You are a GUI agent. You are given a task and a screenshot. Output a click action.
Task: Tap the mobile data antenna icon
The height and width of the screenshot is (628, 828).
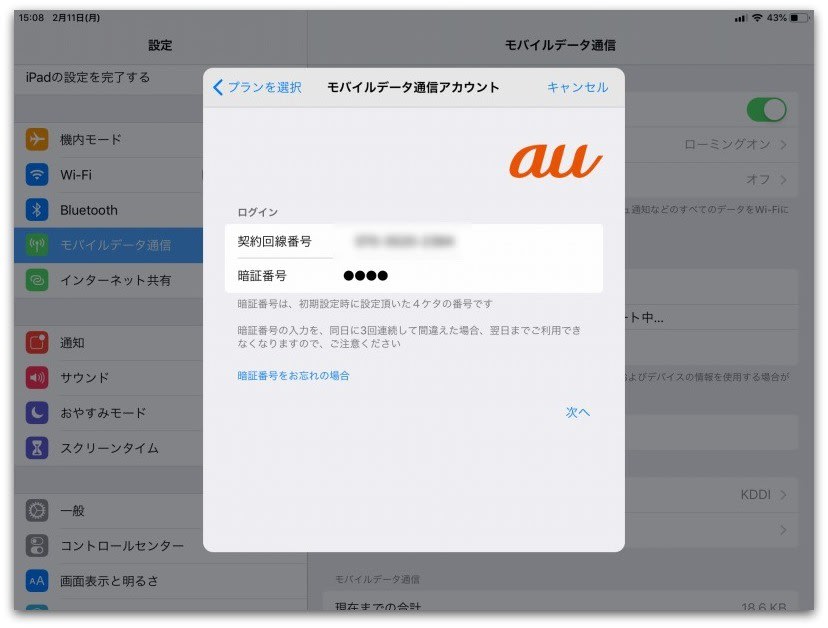37,245
